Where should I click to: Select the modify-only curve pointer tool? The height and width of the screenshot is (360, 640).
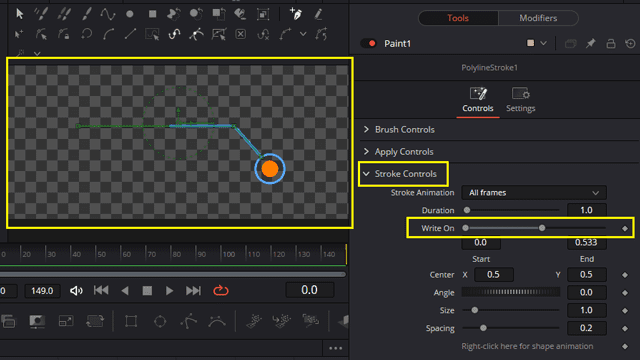[x=41, y=34]
